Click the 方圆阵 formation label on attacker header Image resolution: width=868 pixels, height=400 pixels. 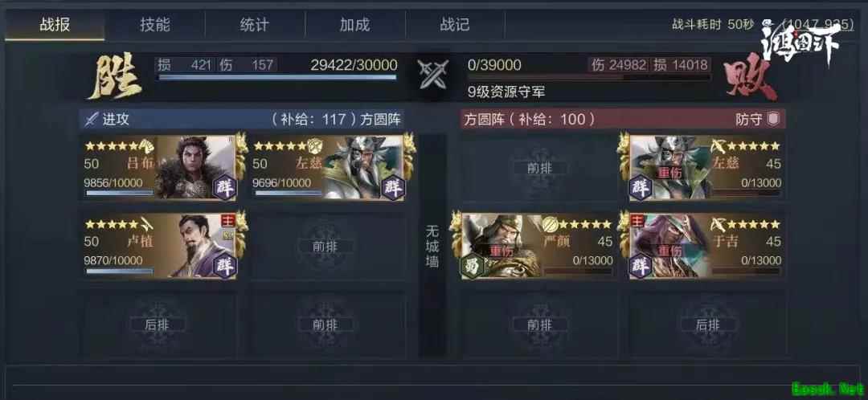pyautogui.click(x=381, y=119)
